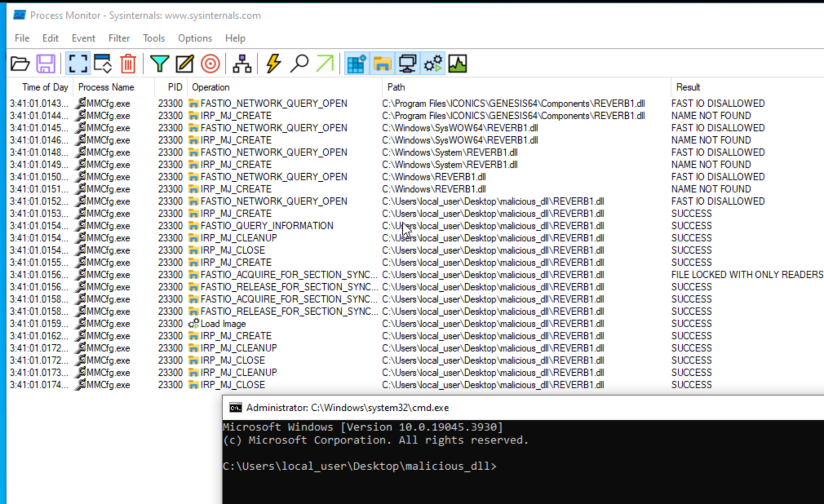Sort by the Time of Day column header
The height and width of the screenshot is (504, 824).
click(45, 87)
